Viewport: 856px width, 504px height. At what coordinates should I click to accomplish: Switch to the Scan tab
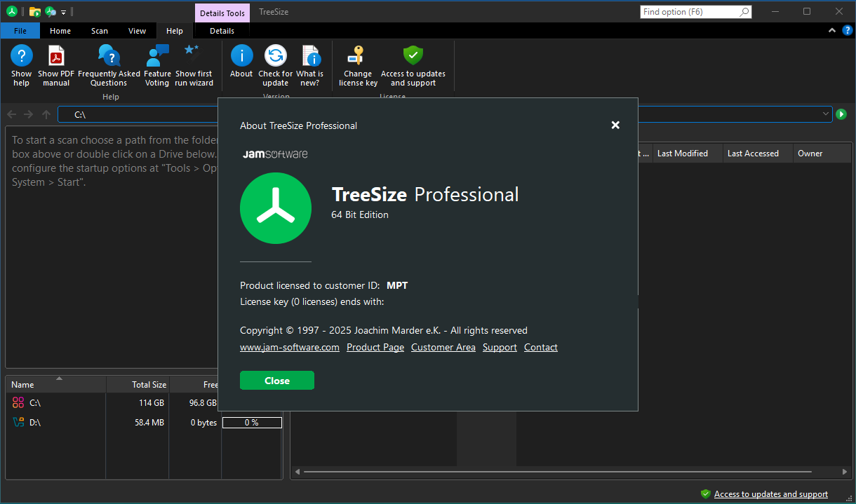click(100, 31)
